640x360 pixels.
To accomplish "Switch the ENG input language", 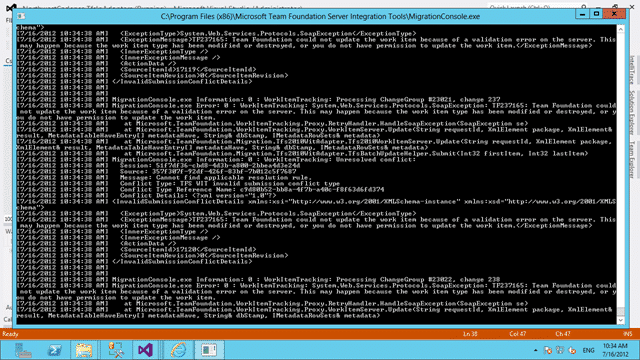I will tap(588, 350).
